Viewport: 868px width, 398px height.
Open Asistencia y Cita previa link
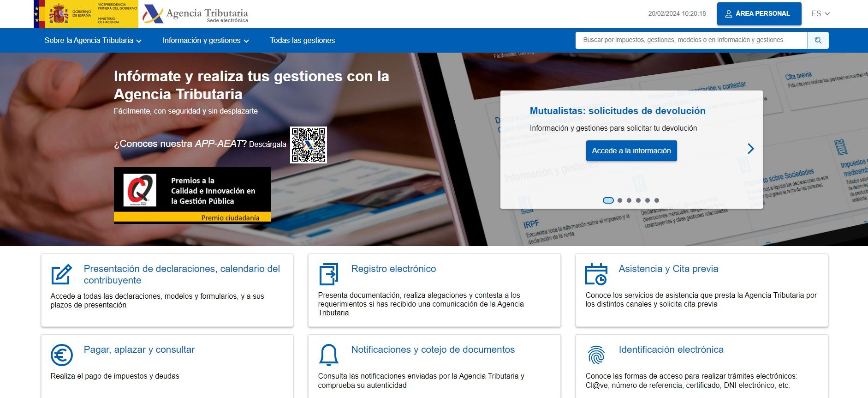pyautogui.click(x=668, y=269)
